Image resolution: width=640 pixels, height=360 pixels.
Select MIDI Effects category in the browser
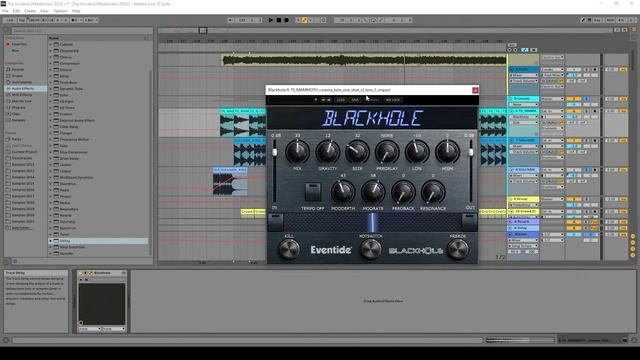pyautogui.click(x=22, y=95)
